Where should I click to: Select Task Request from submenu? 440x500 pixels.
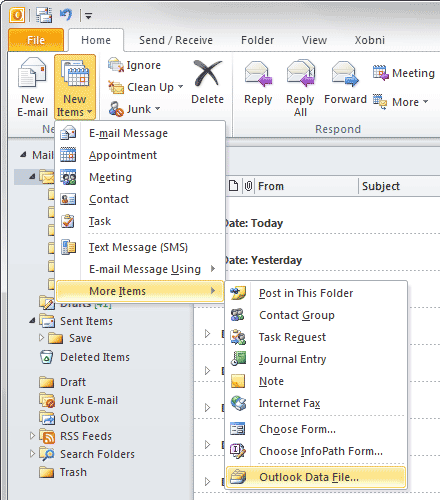(316, 337)
